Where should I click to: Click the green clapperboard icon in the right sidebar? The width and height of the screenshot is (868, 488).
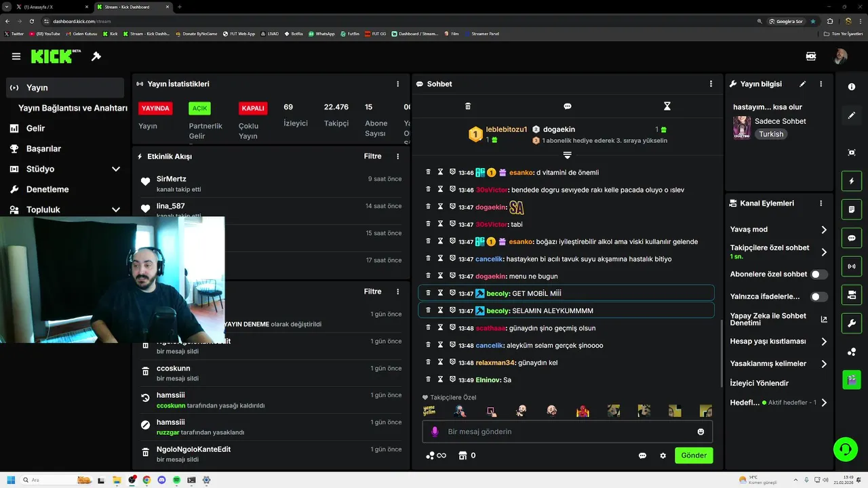(x=852, y=380)
